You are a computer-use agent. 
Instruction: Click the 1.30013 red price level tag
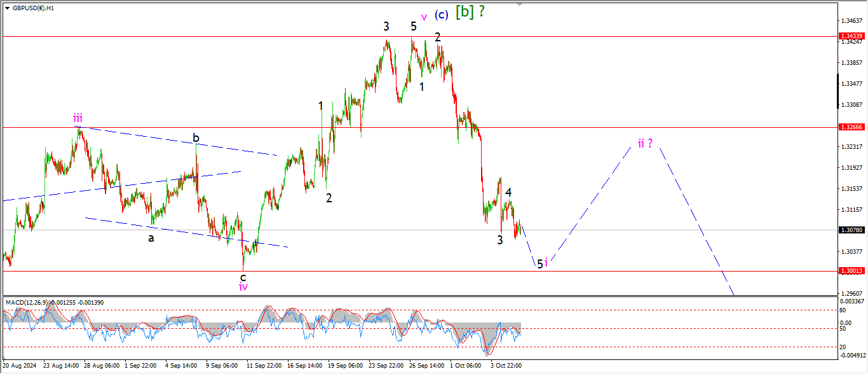point(851,271)
